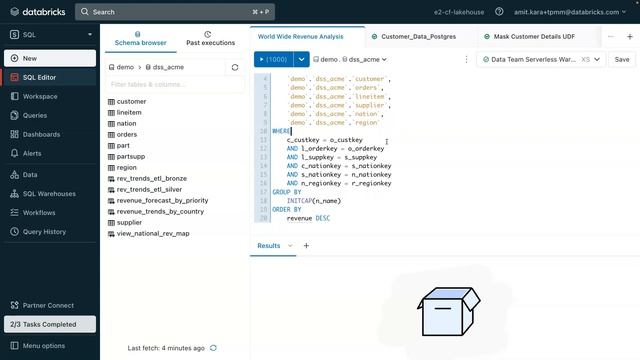Select revenue_forecast_by_priority in schema list
Image resolution: width=640 pixels, height=360 pixels.
coord(158,201)
